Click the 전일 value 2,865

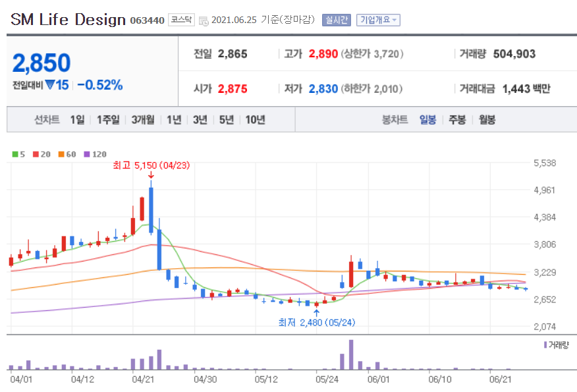pos(233,54)
